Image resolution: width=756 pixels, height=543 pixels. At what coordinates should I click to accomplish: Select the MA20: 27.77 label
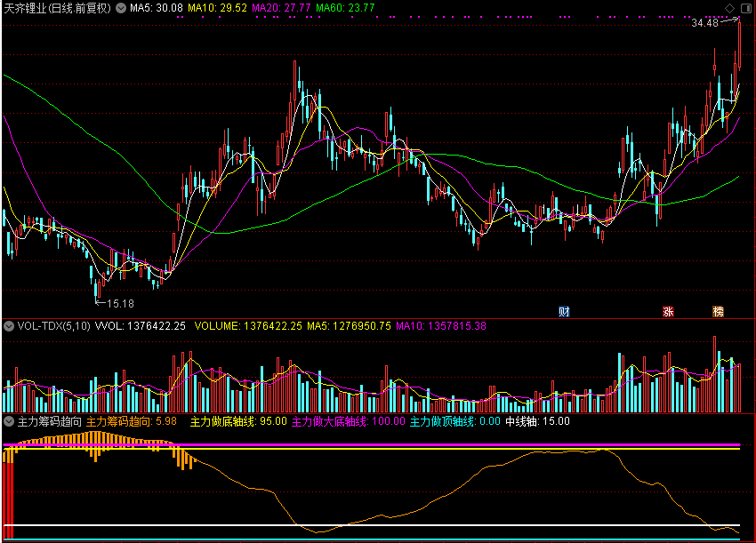pos(281,8)
